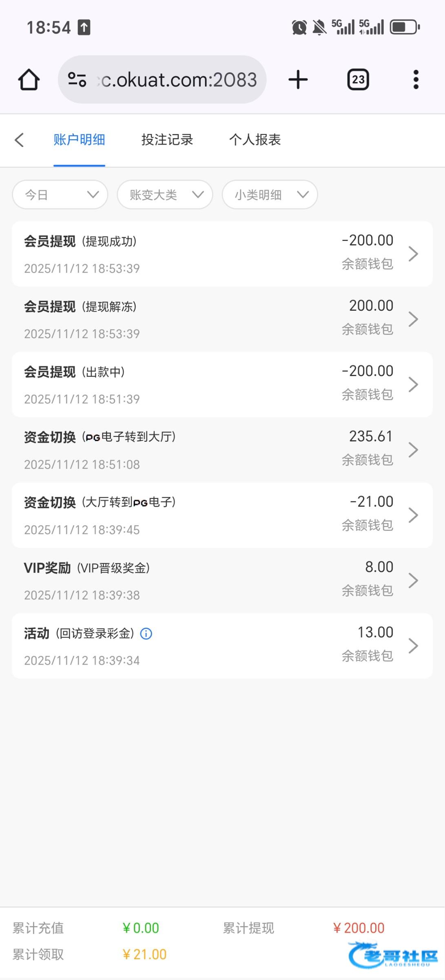The image size is (445, 980).
Task: Switch to the 个人报表 tab
Action: 255,140
